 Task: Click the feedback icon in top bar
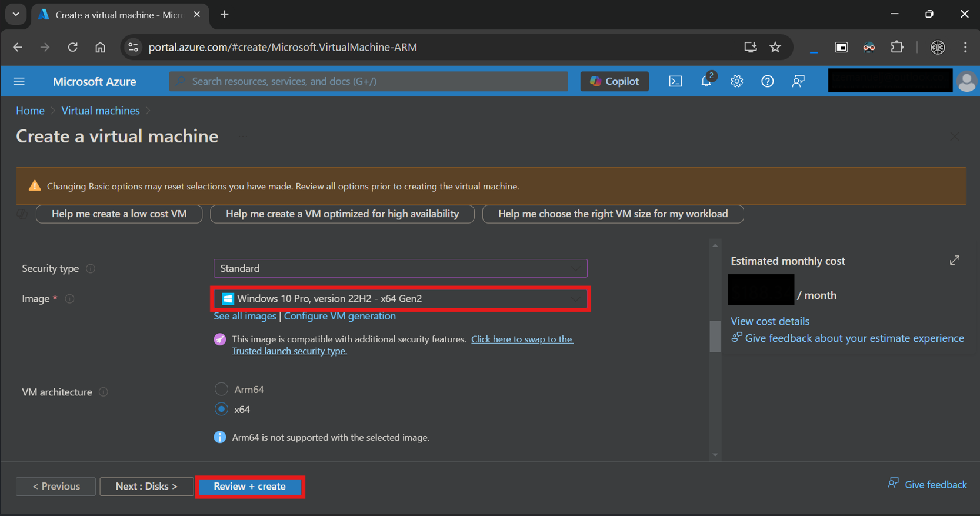pyautogui.click(x=798, y=81)
